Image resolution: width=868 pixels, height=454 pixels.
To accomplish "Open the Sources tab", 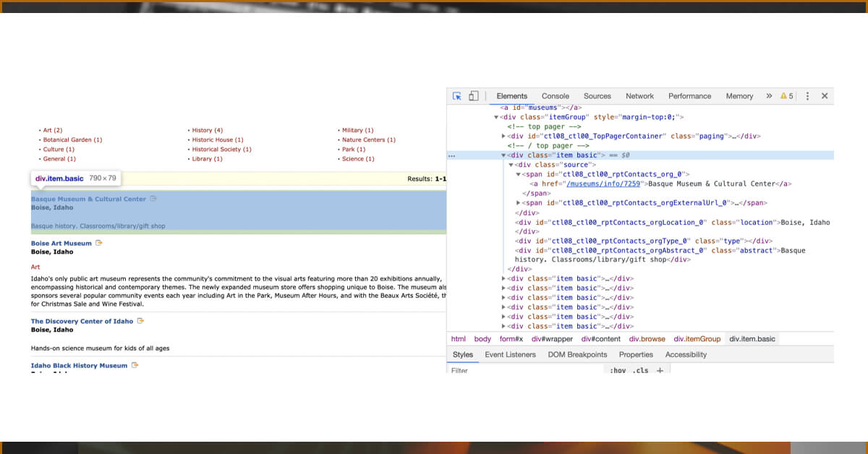I will [x=597, y=96].
